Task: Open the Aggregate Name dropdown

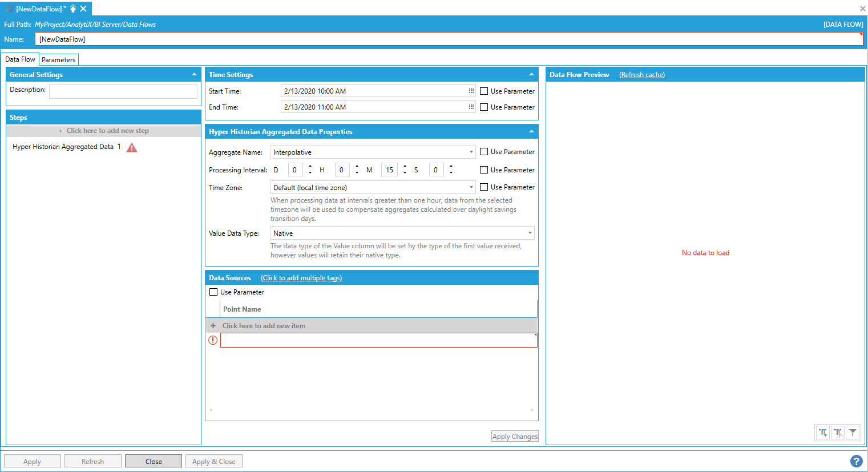Action: click(x=471, y=152)
